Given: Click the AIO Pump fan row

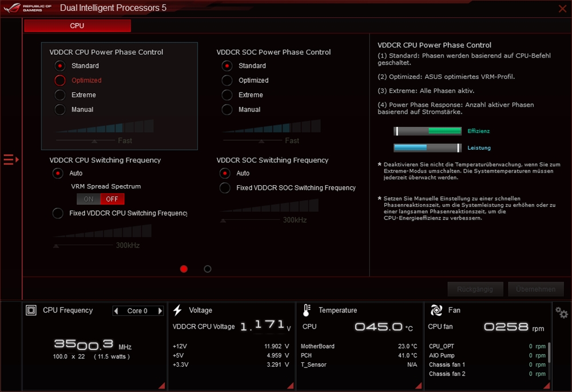Looking at the screenshot, I should click(x=487, y=355).
